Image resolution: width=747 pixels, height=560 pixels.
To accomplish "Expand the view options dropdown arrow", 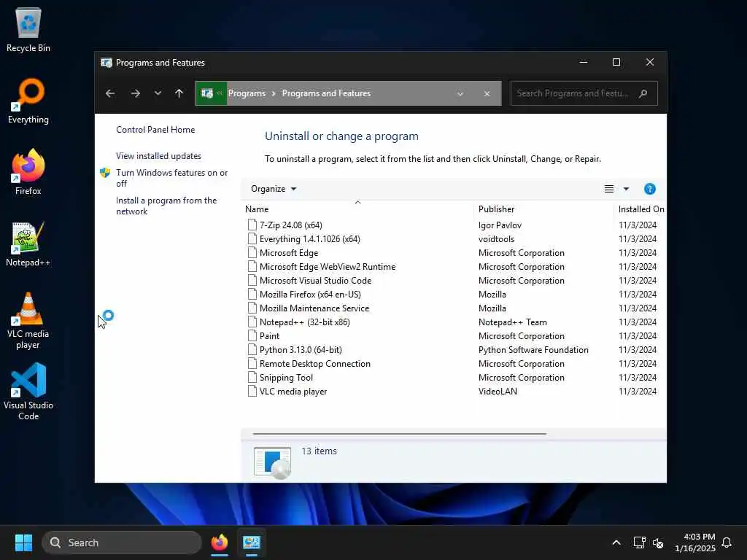I will coord(626,189).
